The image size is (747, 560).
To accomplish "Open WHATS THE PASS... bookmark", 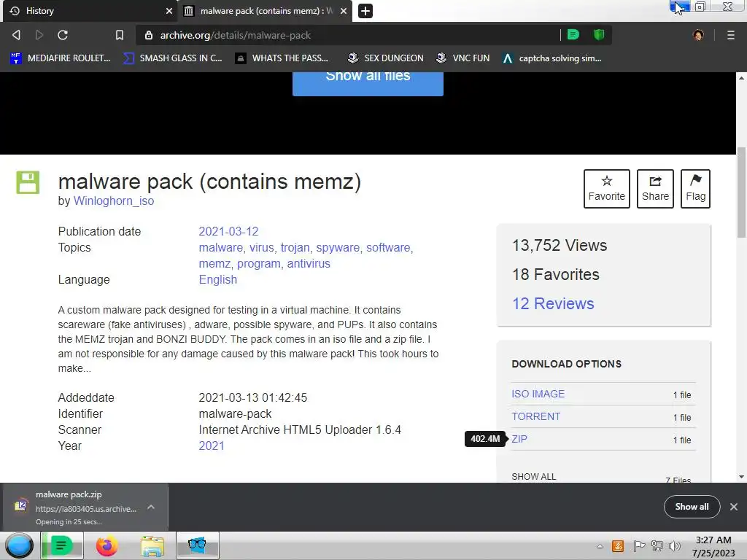I will [x=282, y=58].
